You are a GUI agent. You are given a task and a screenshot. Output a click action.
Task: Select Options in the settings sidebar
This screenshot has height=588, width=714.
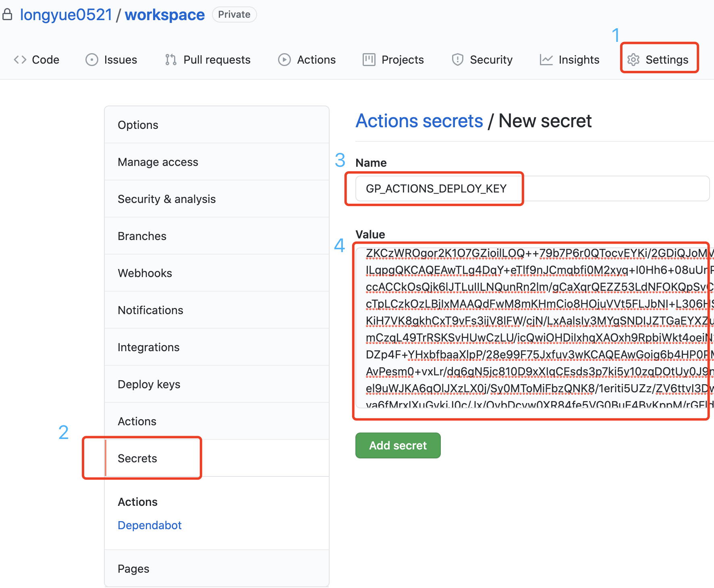pyautogui.click(x=217, y=125)
